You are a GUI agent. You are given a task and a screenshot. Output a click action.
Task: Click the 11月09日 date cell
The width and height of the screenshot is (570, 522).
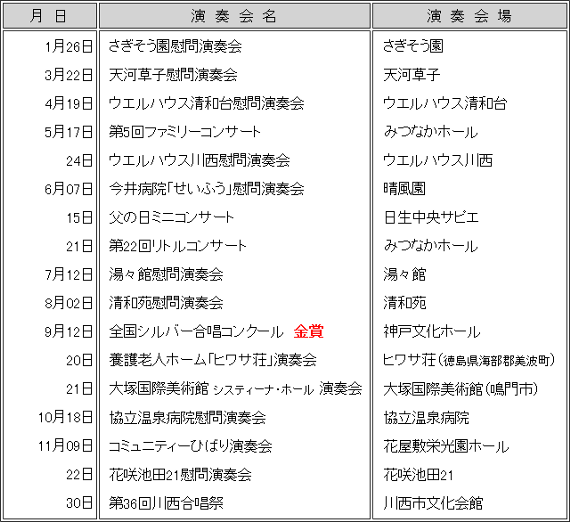click(x=65, y=446)
